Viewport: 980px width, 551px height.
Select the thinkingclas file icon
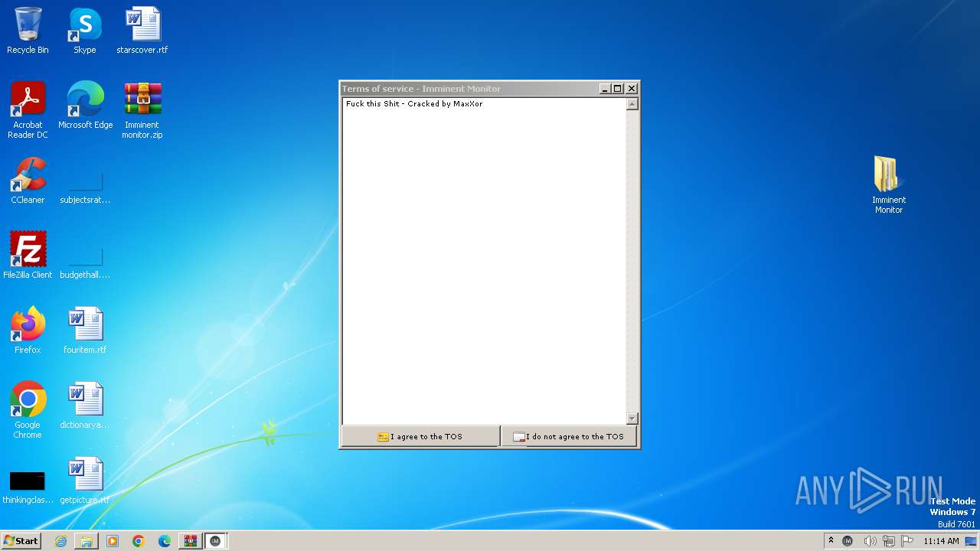(x=28, y=487)
